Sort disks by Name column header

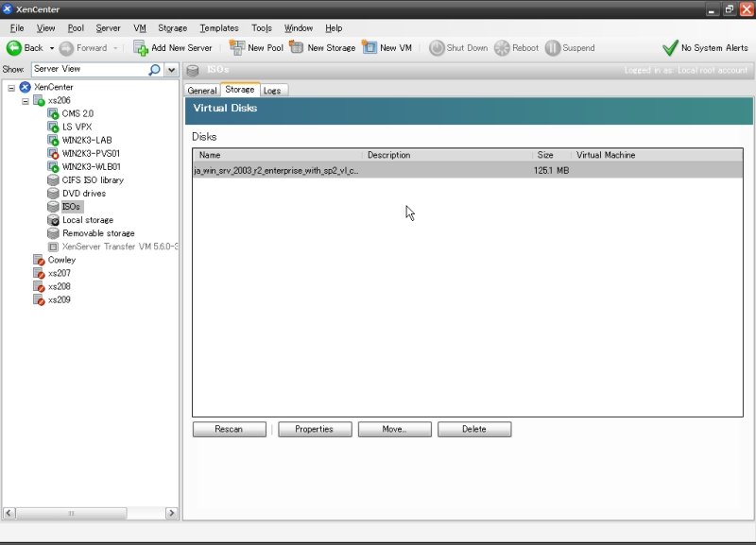click(277, 155)
